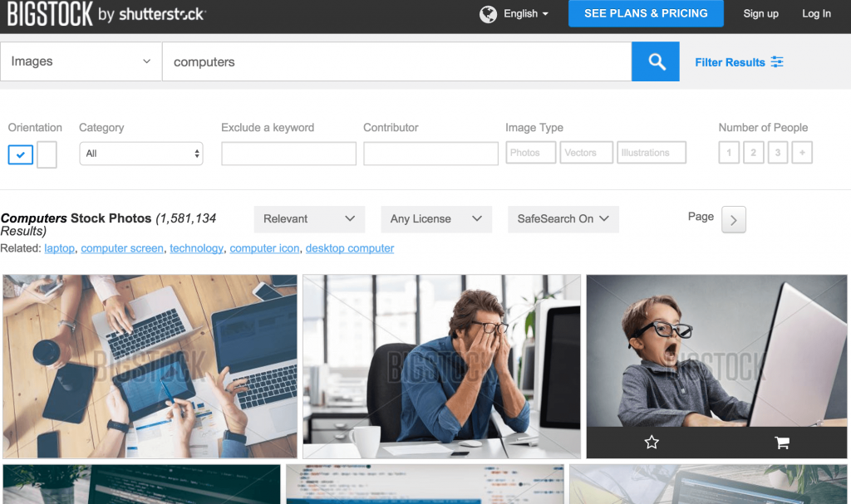Click SEE PLANS & PRICING button
This screenshot has height=504, width=851.
pos(646,13)
